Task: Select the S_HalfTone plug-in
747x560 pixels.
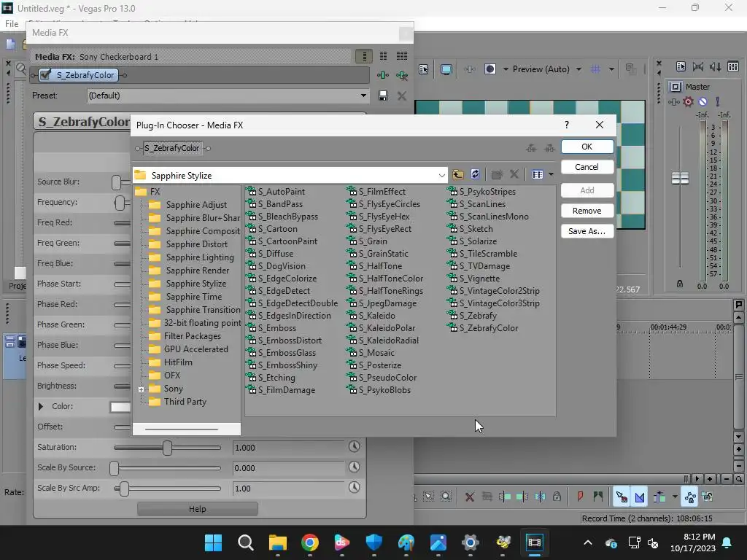Action: coord(380,265)
